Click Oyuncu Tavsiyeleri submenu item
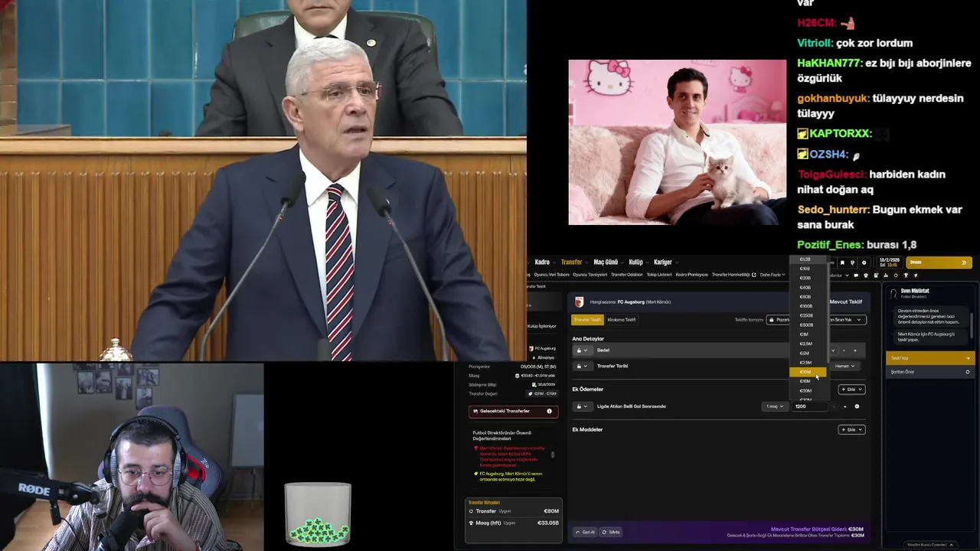 click(x=590, y=275)
